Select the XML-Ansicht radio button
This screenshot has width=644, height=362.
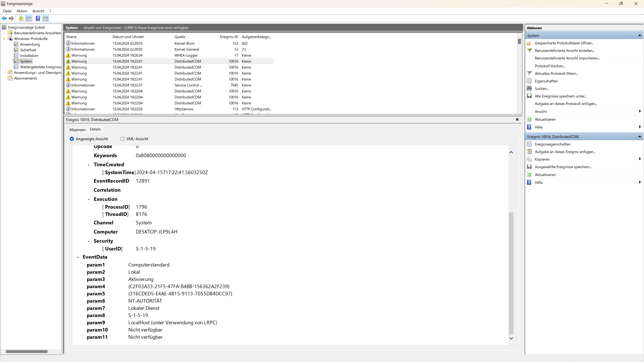[x=123, y=139]
